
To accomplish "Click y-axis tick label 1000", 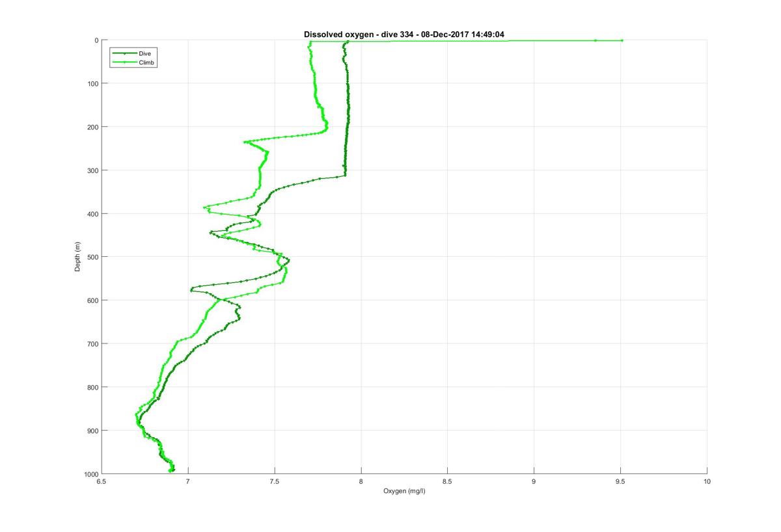I will 92,473.
